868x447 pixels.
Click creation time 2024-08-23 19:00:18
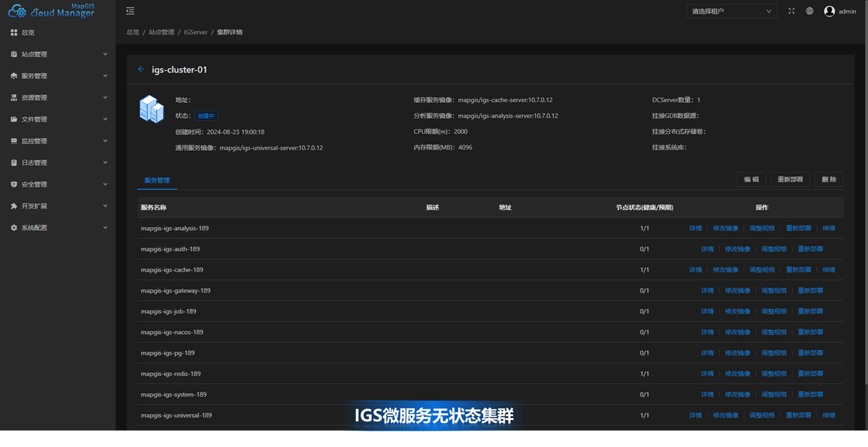click(x=235, y=132)
